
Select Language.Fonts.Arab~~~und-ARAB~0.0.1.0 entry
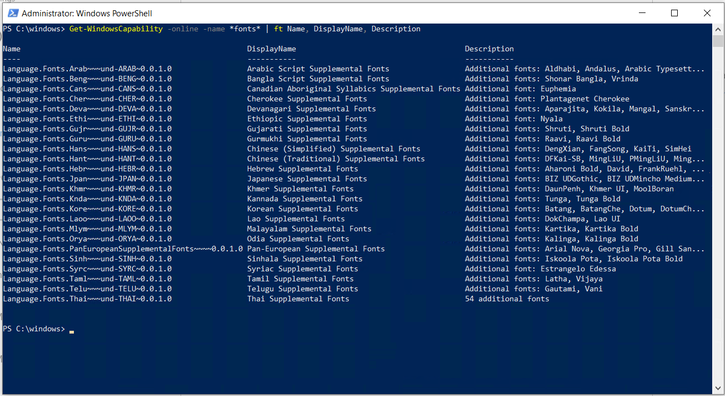coord(87,69)
